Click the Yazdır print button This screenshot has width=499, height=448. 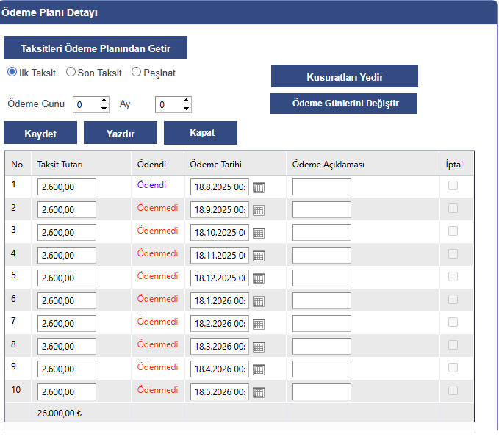(x=121, y=133)
